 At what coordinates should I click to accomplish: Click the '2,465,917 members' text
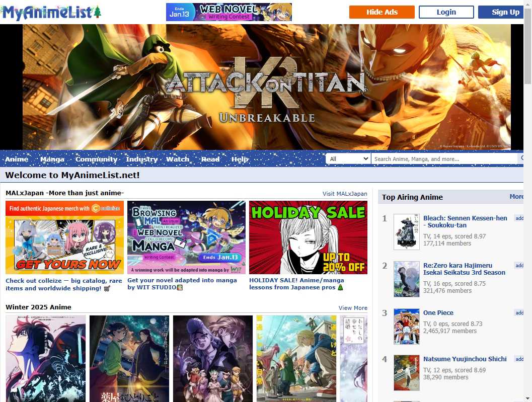click(449, 331)
